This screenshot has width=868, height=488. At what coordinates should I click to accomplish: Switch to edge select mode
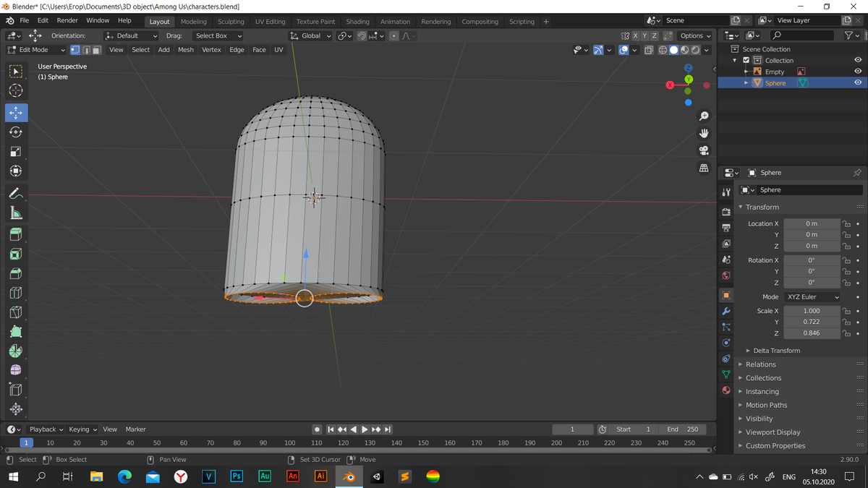[x=86, y=50]
